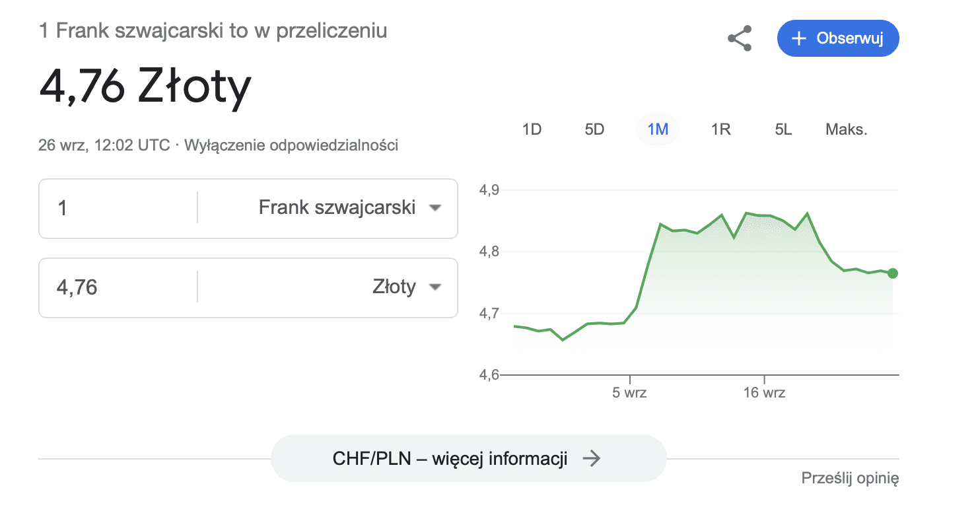Select the 1M chart range
Image resolution: width=980 pixels, height=519 pixels.
(658, 129)
